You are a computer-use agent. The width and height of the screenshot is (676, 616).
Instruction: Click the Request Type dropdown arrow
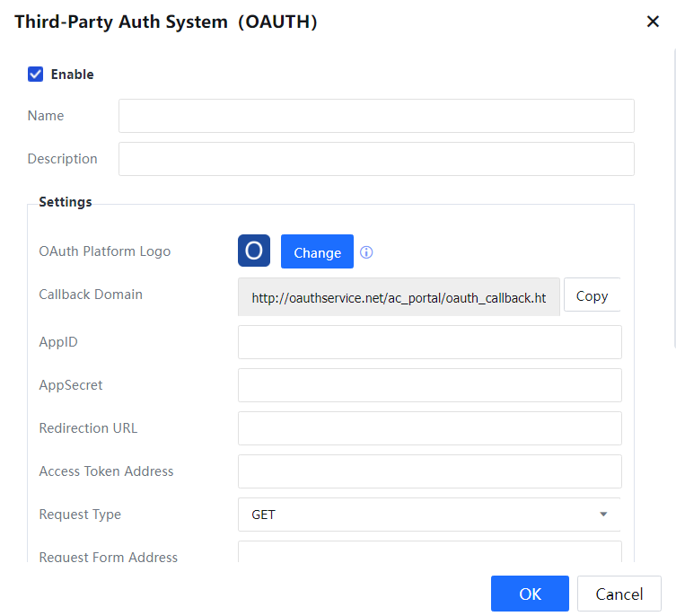[603, 515]
